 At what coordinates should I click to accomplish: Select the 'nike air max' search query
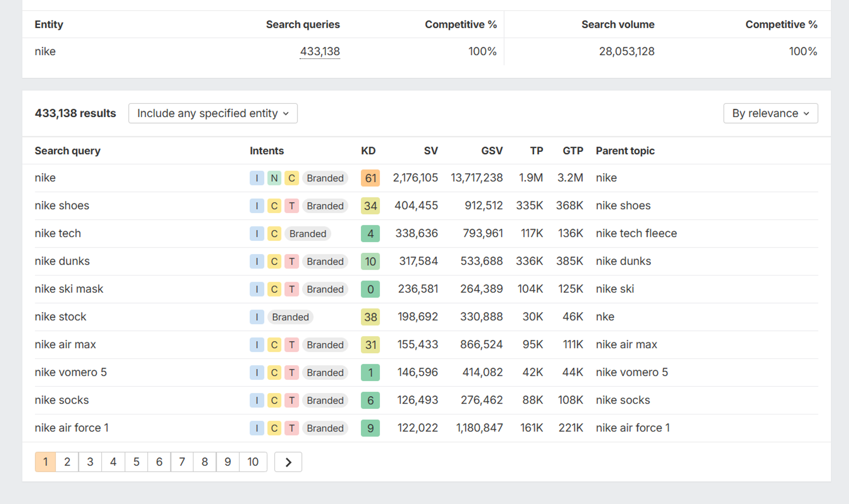click(x=65, y=344)
